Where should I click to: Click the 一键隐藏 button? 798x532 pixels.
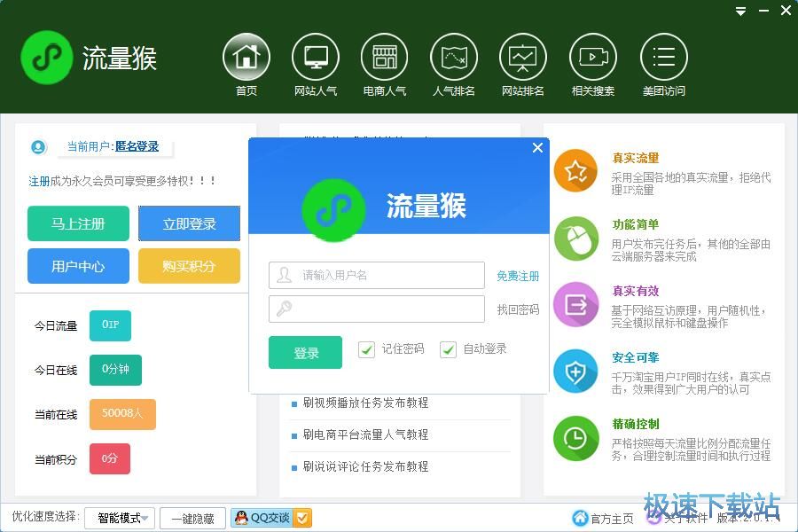click(x=192, y=518)
